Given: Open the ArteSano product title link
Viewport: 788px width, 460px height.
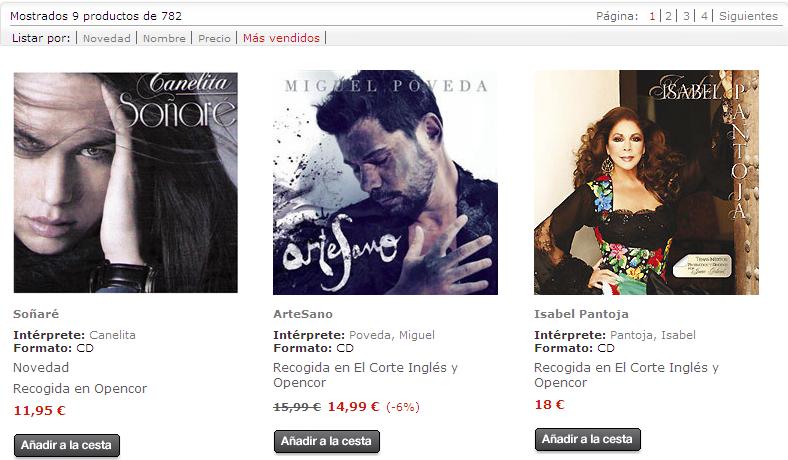Looking at the screenshot, I should tap(303, 314).
